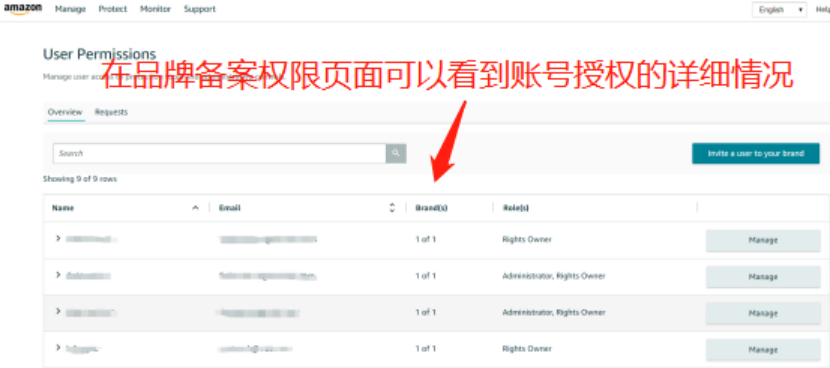Viewport: 830px width, 368px height.
Task: Click Manage for the third user row
Action: (763, 313)
